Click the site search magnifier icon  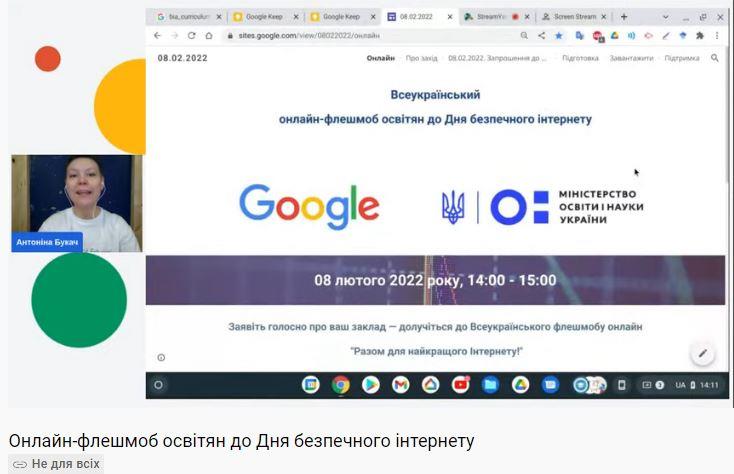coord(714,58)
